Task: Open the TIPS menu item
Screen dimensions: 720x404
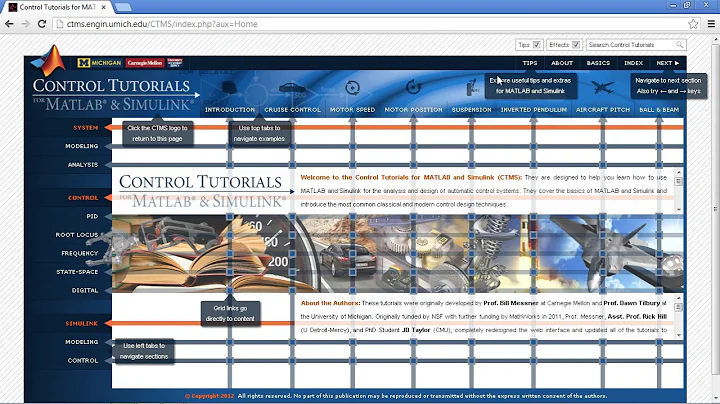Action: tap(529, 63)
